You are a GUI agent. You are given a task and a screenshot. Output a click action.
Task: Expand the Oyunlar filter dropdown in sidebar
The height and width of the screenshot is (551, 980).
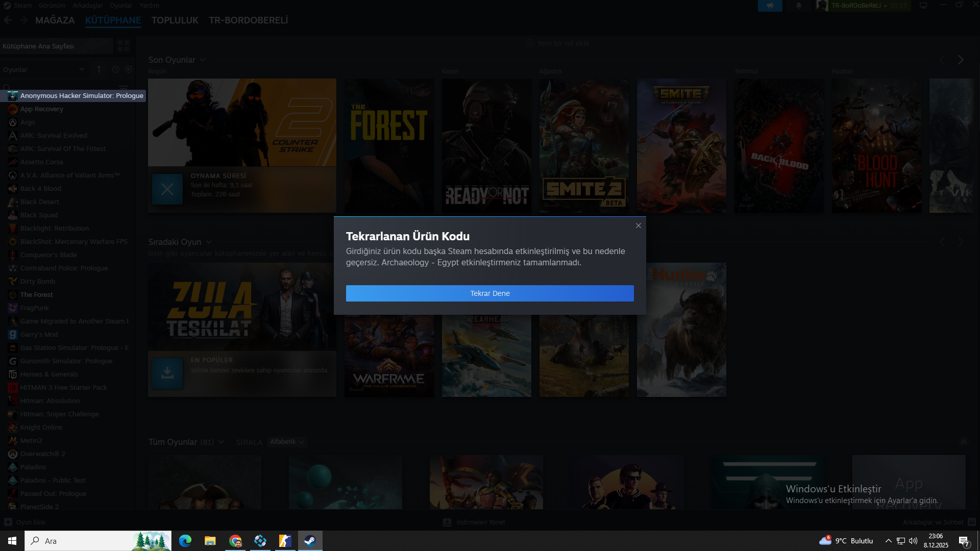click(44, 69)
